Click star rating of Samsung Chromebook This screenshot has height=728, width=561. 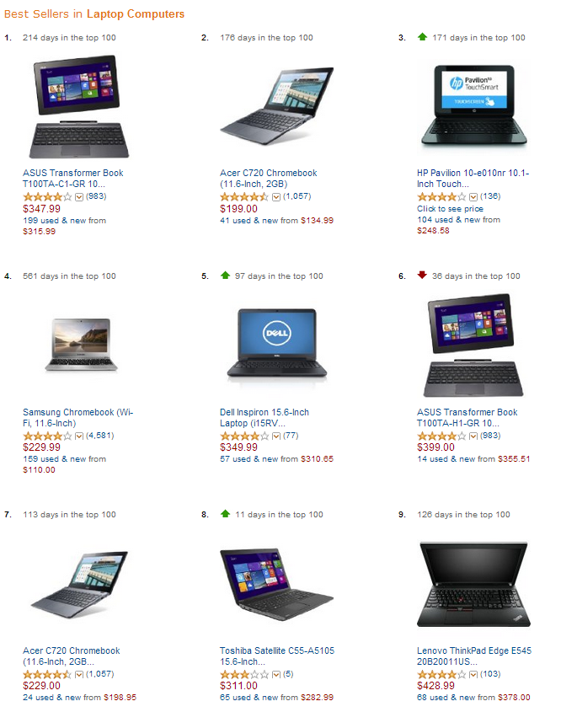click(x=47, y=436)
